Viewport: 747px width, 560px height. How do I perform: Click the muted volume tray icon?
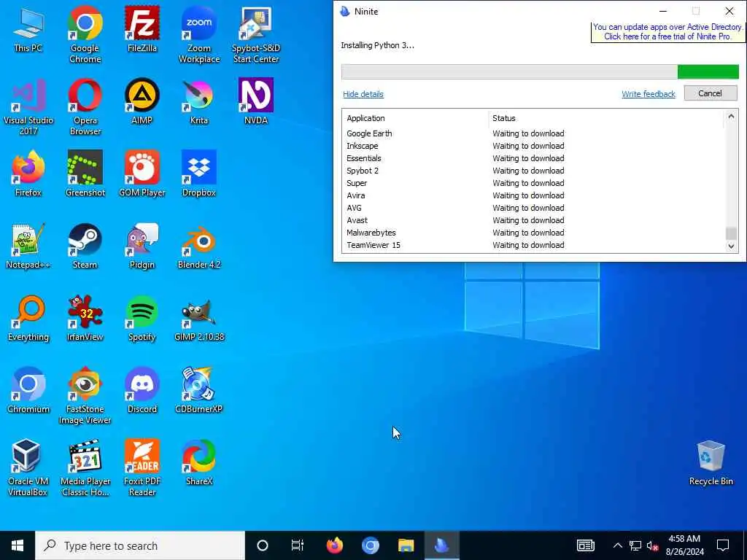pos(652,545)
